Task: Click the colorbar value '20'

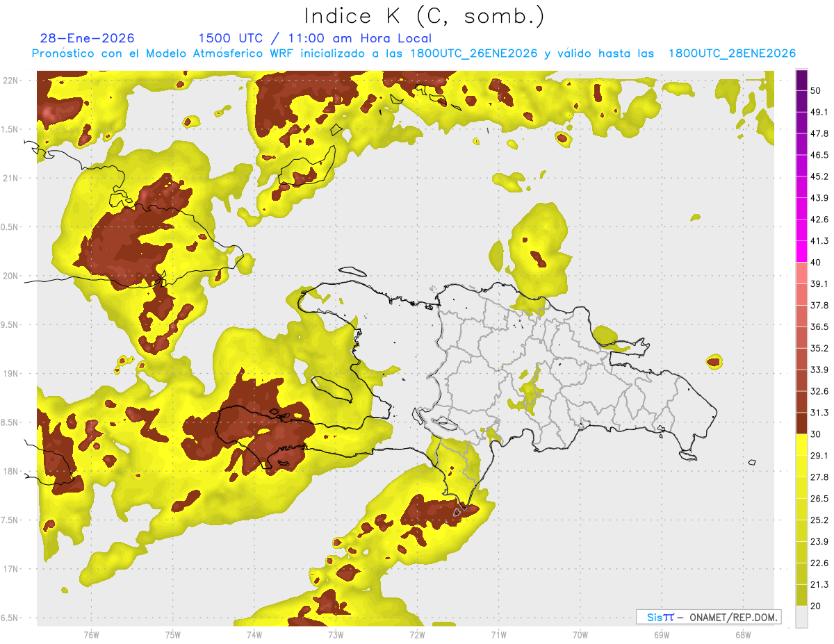Action: (816, 606)
